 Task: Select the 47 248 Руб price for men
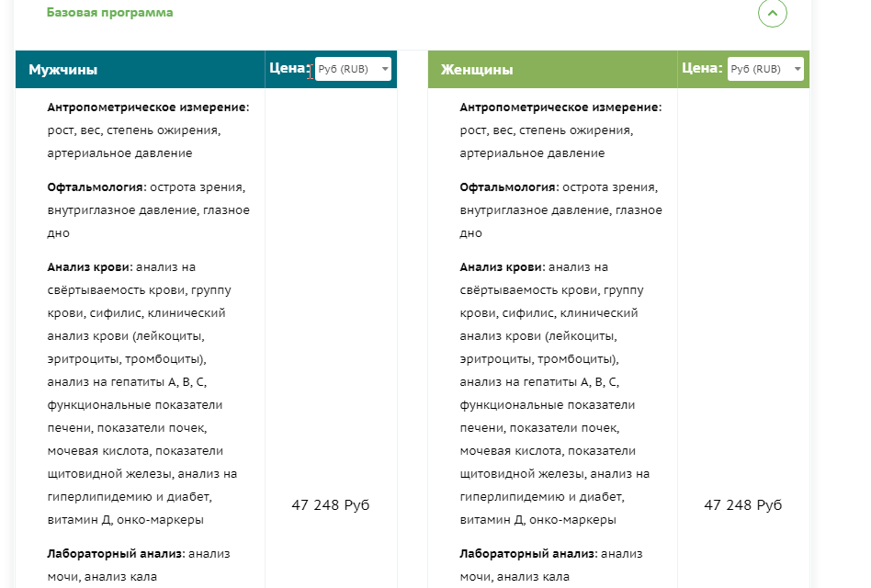(x=331, y=504)
